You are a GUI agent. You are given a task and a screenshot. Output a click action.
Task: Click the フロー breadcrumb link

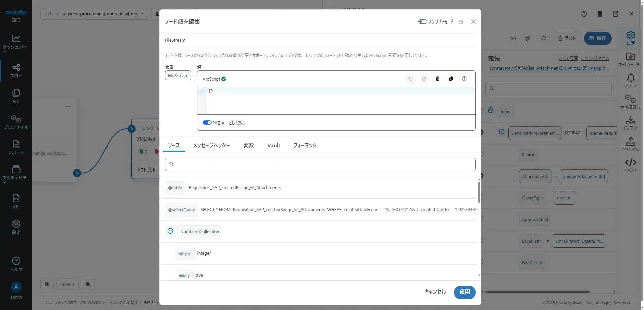[49, 14]
